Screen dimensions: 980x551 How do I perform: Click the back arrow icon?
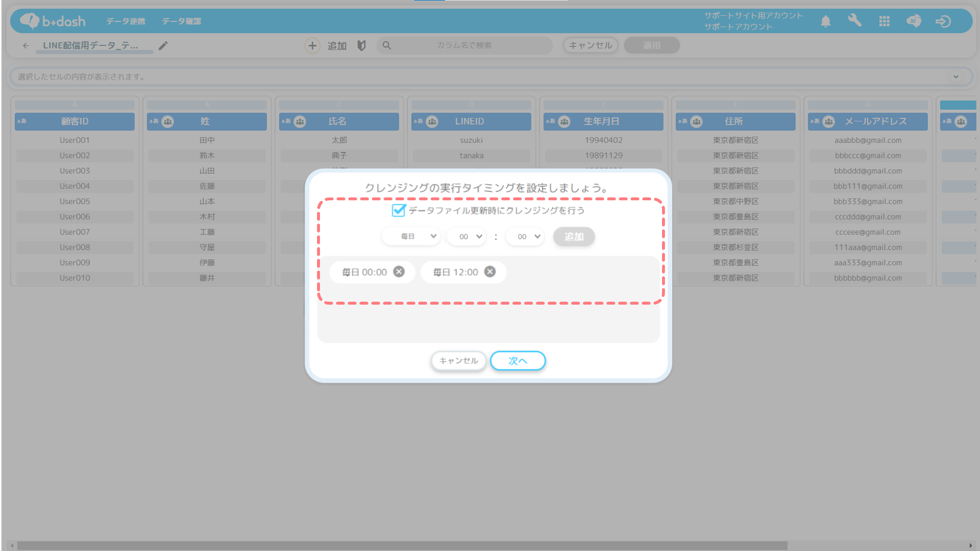25,46
